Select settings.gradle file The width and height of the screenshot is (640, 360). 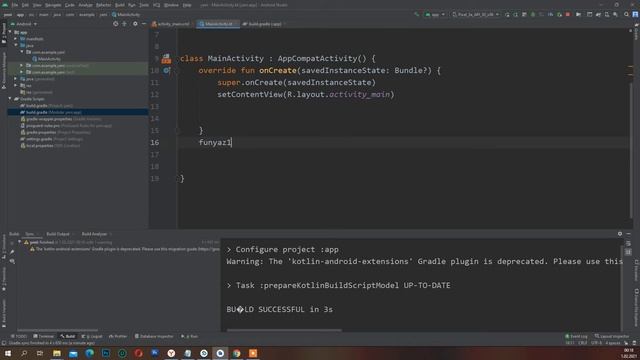51,139
